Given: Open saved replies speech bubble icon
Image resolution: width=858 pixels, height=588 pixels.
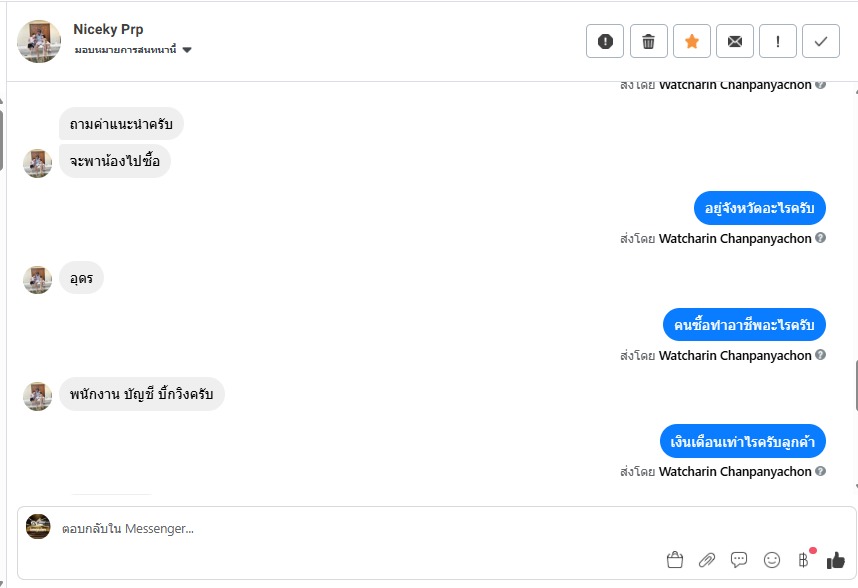Looking at the screenshot, I should tap(739, 560).
